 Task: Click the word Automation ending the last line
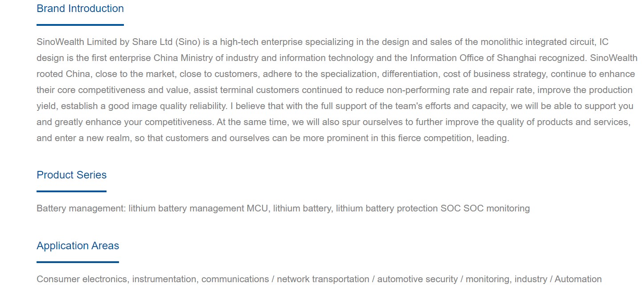coord(578,280)
